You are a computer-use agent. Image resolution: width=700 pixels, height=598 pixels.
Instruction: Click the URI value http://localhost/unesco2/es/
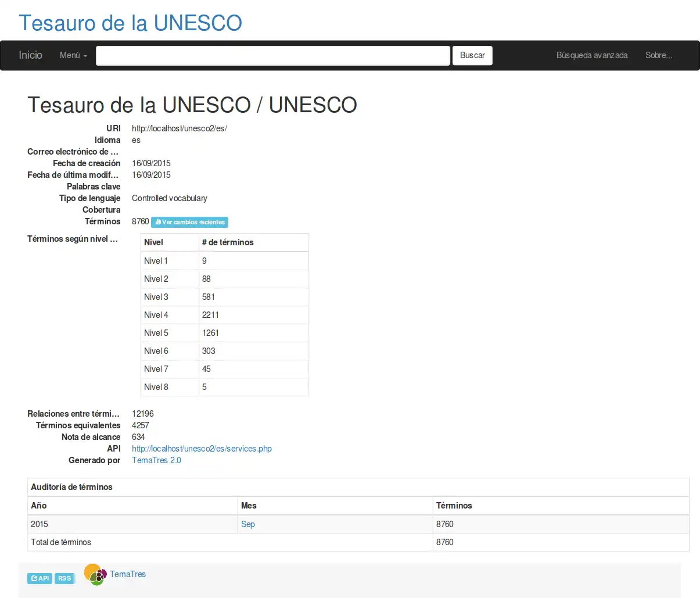click(180, 128)
